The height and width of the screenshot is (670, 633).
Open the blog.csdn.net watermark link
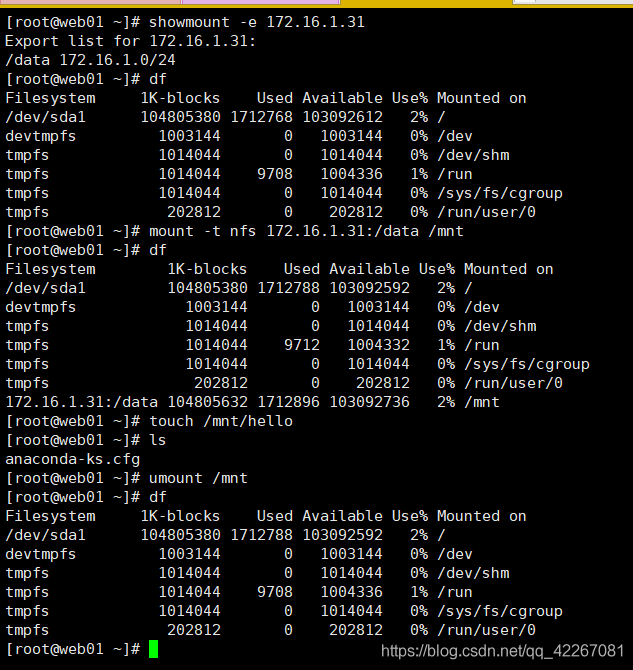[x=502, y=651]
